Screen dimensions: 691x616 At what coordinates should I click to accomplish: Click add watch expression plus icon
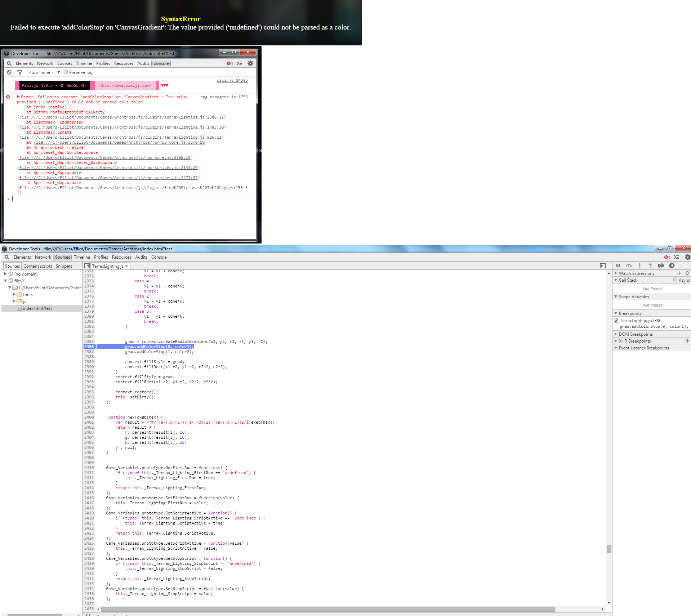pyautogui.click(x=679, y=273)
